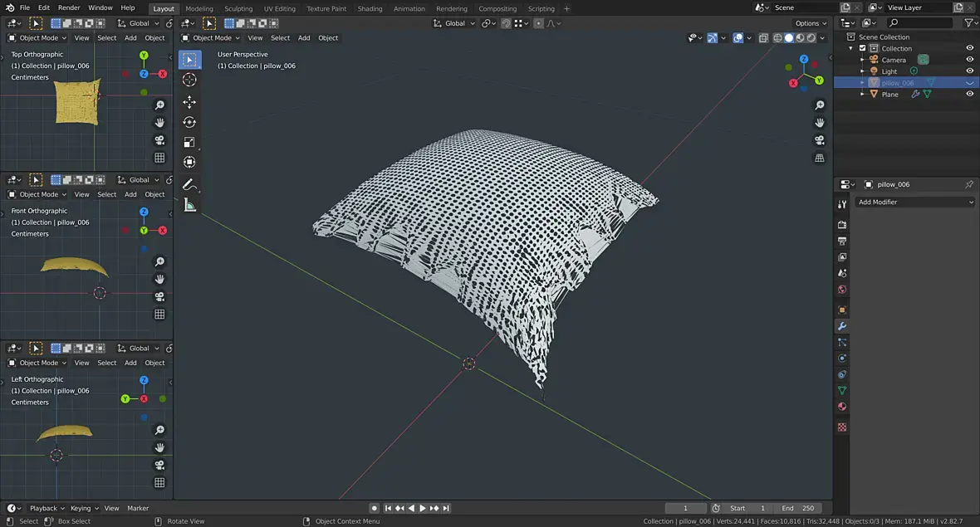
Task: Open Object Mode dropdown in main viewport
Action: [211, 37]
